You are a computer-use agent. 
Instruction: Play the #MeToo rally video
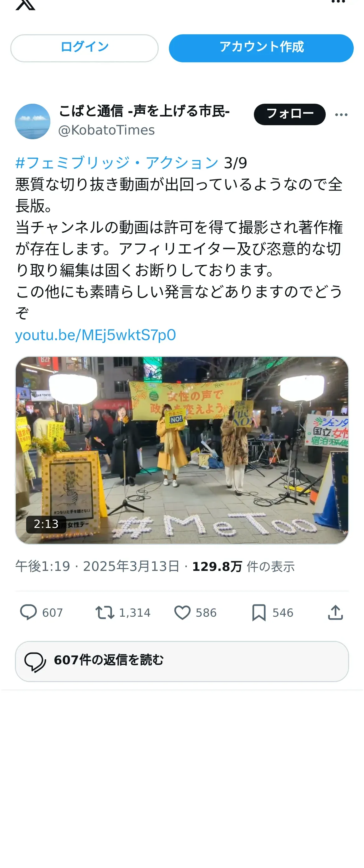coord(182,450)
